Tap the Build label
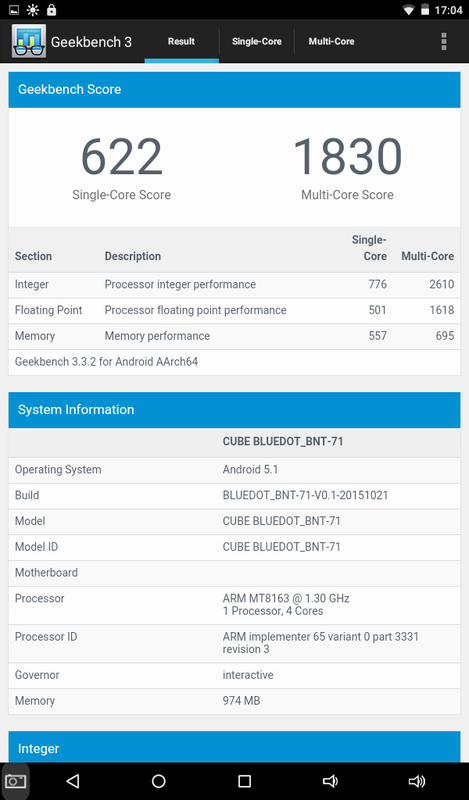Image resolution: width=469 pixels, height=800 pixels. 27,495
